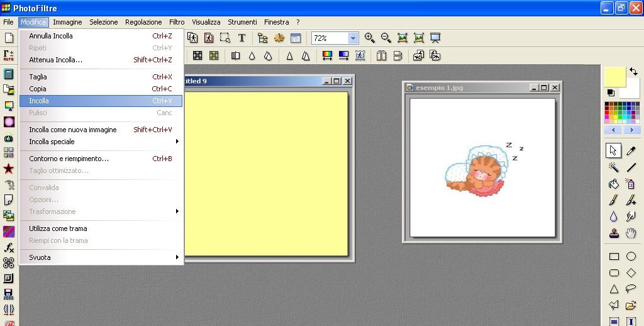Click the Text tool 'T' icon
The height and width of the screenshot is (326, 644).
241,38
